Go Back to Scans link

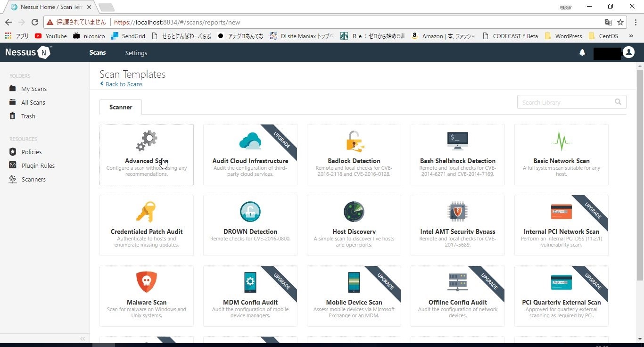121,84
